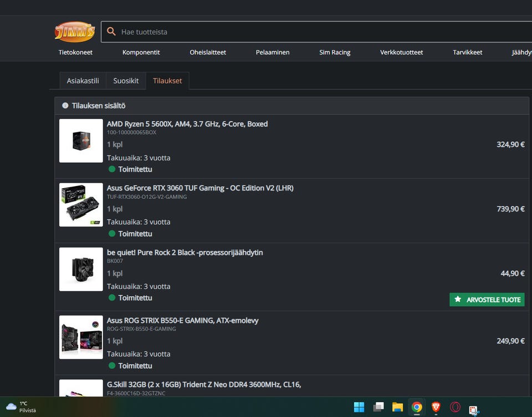Open AMD Ryzen 5 5600X product thumbnail
Screen dimensions: 532x417
81,141
